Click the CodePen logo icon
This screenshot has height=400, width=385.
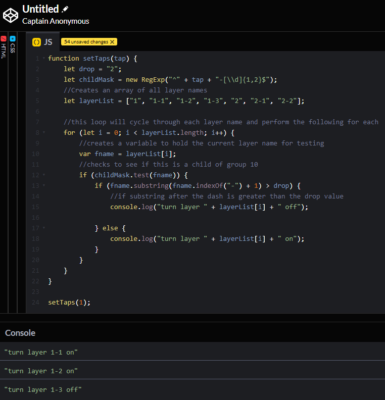[x=10, y=15]
